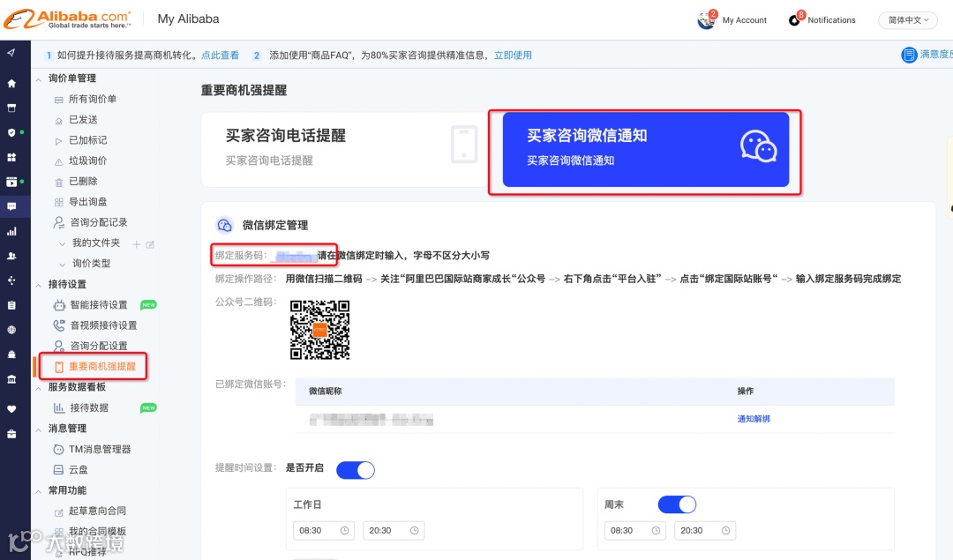953x560 pixels.
Task: Open 云盘 menu item
Action: point(78,470)
